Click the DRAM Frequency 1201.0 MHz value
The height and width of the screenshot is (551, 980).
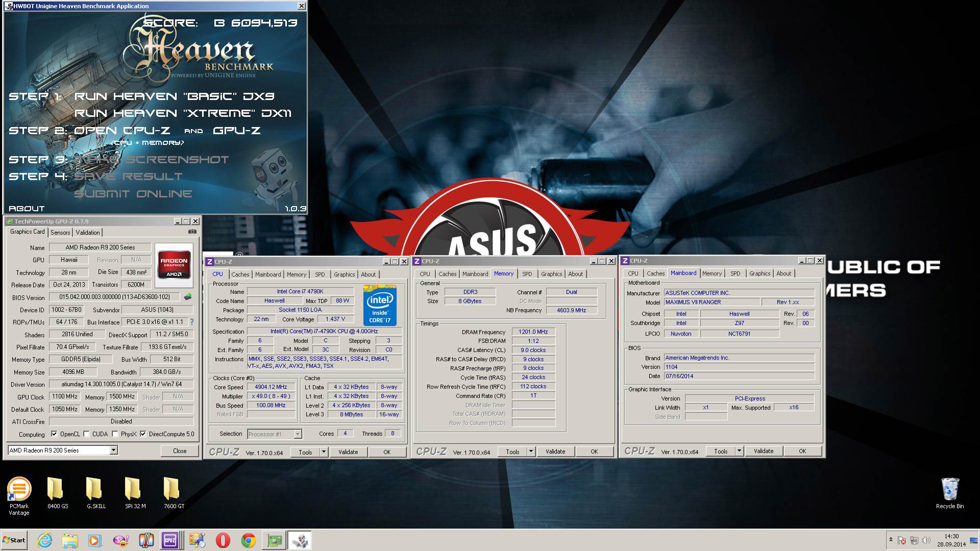pos(533,332)
